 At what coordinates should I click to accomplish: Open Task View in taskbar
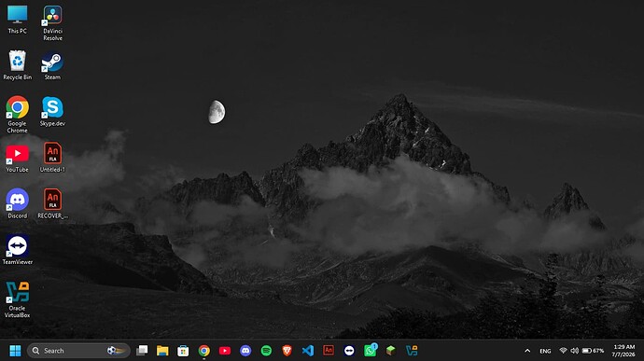coord(142,351)
